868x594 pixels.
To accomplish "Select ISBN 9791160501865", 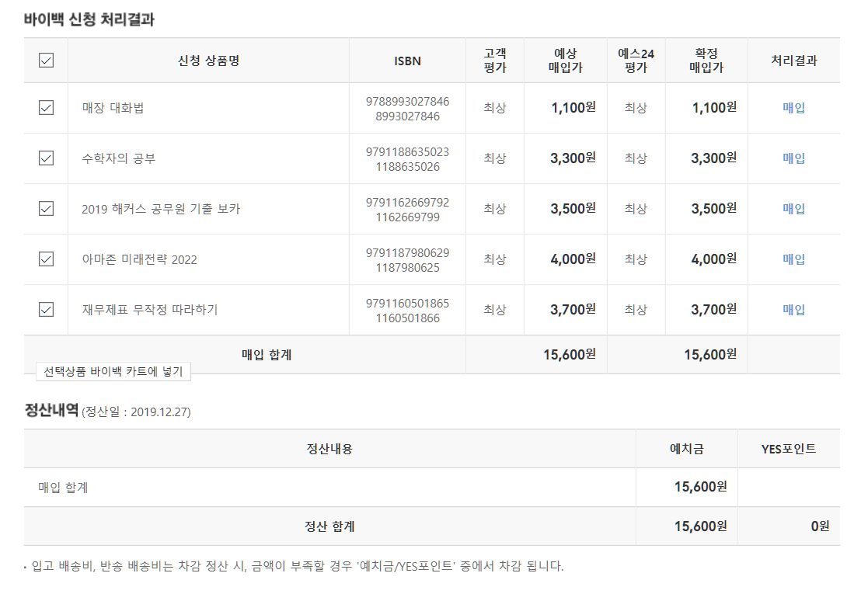I will tap(407, 303).
